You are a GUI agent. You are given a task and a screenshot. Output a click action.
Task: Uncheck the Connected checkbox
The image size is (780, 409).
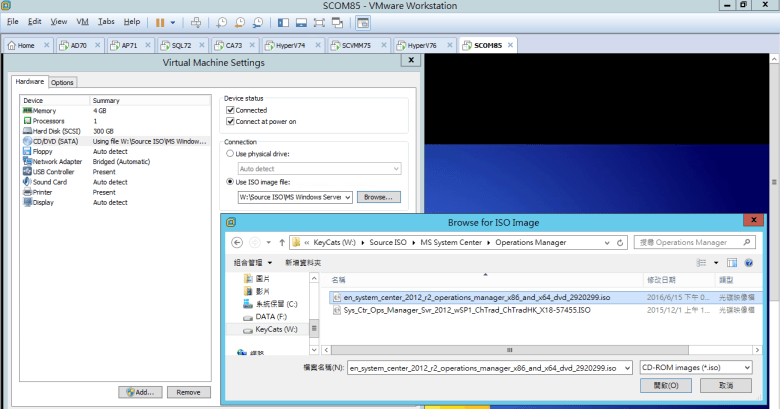click(230, 110)
